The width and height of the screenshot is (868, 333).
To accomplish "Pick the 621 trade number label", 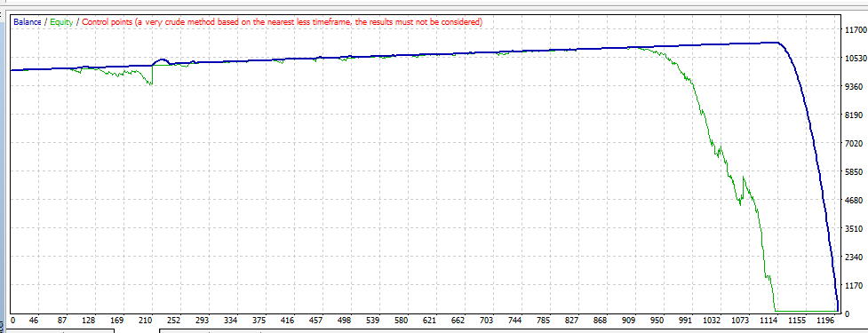I will pos(430,321).
